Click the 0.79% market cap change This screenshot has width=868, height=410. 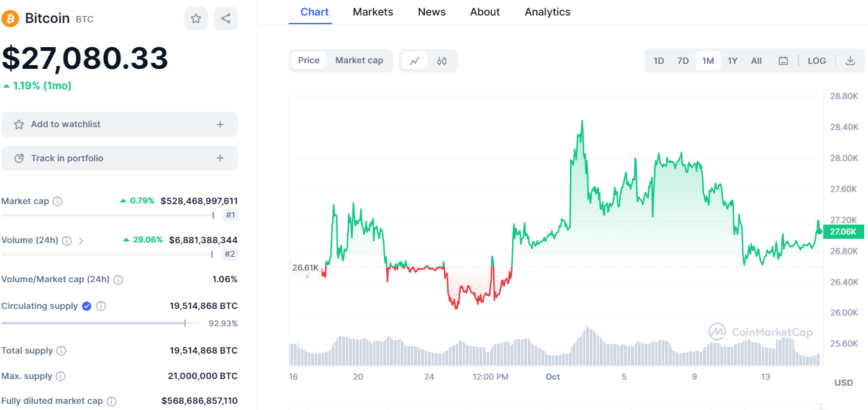click(137, 200)
